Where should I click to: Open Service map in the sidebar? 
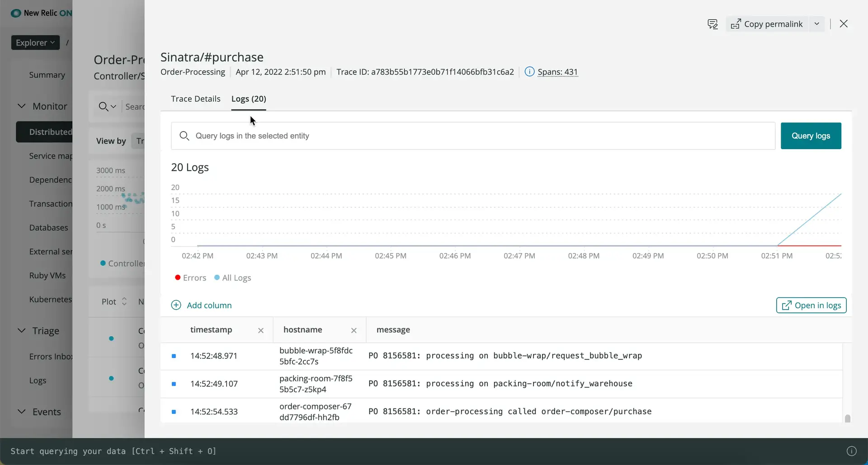click(51, 156)
